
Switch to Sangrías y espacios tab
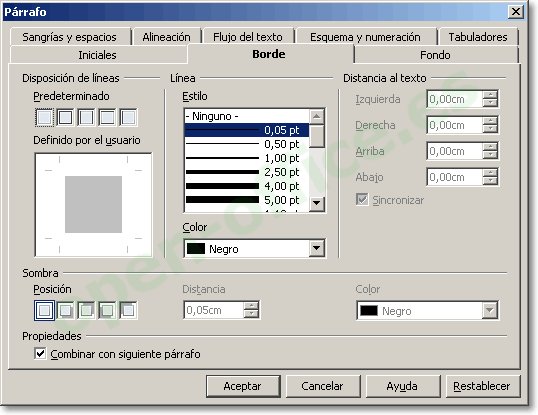click(70, 37)
